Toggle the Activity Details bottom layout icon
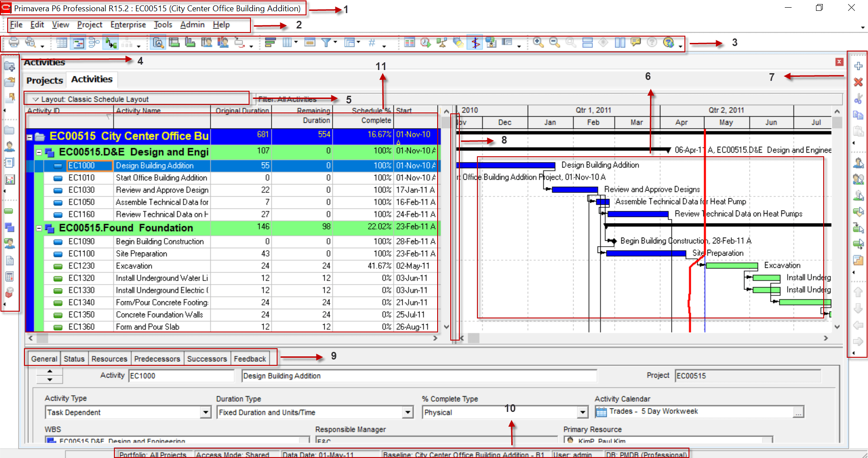Screen dimensions: 868x458 tap(158, 43)
